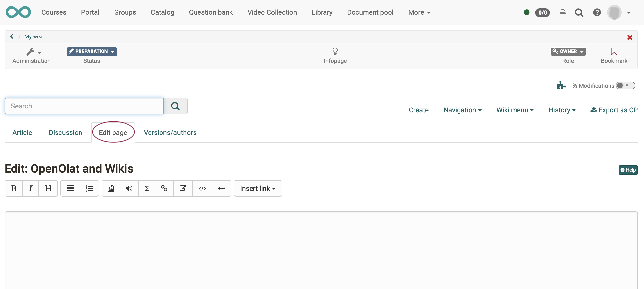Expand the PREPARATION status dropdown

[92, 51]
